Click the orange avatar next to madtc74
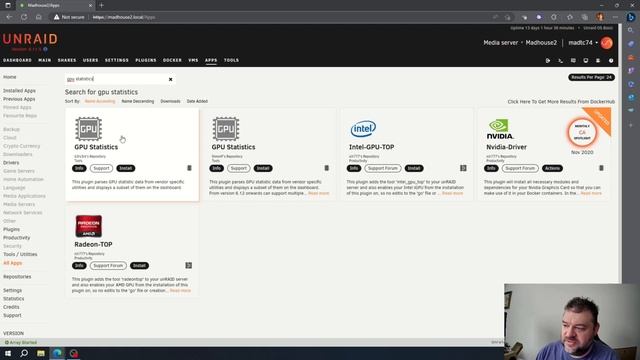 point(607,43)
